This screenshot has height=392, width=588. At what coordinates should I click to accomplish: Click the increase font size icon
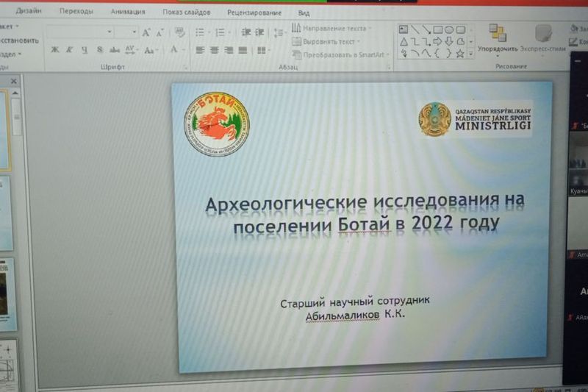[146, 32]
